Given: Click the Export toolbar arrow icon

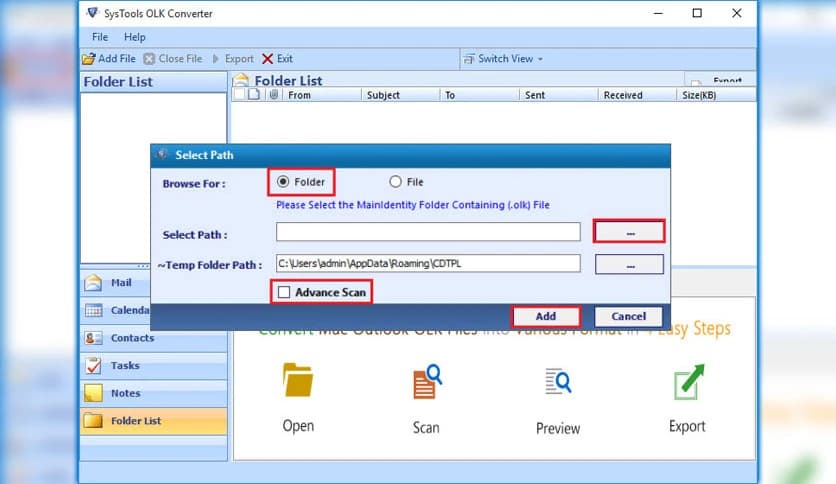Looking at the screenshot, I should tap(216, 59).
